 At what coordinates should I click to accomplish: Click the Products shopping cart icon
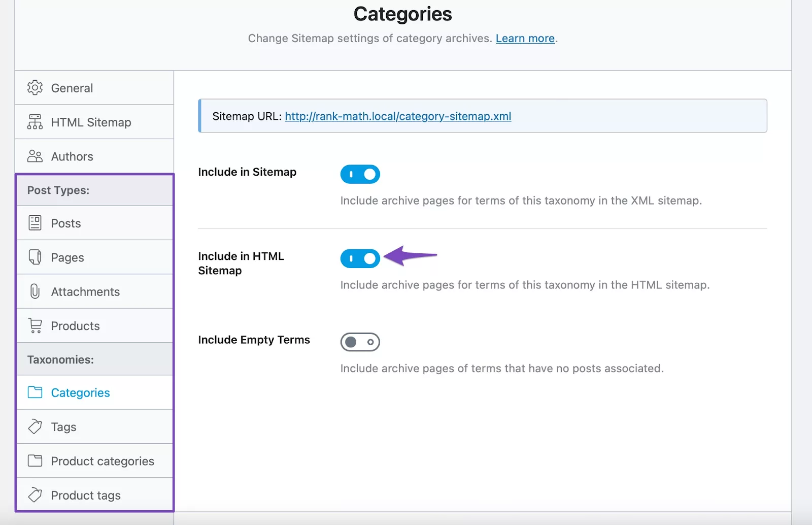pos(35,325)
